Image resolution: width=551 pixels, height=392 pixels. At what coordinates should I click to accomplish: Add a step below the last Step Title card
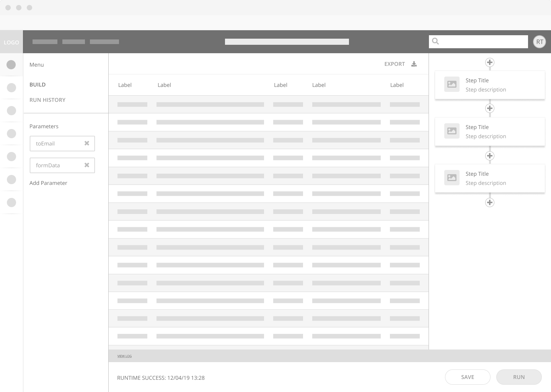click(x=490, y=202)
